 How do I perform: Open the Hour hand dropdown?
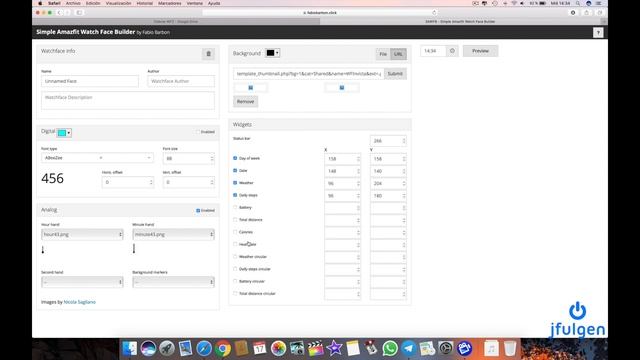(82, 234)
